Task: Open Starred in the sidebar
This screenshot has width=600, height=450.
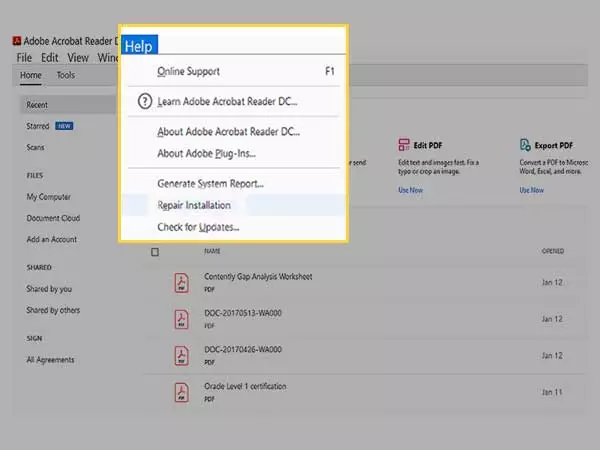Action: coord(38,126)
